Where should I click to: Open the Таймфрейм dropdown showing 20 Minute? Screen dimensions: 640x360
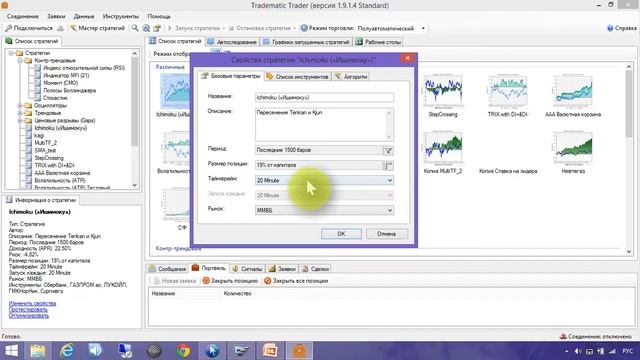click(324, 180)
